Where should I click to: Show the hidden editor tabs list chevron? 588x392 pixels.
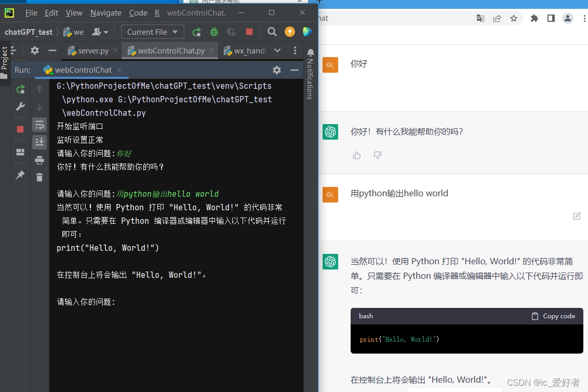(277, 50)
